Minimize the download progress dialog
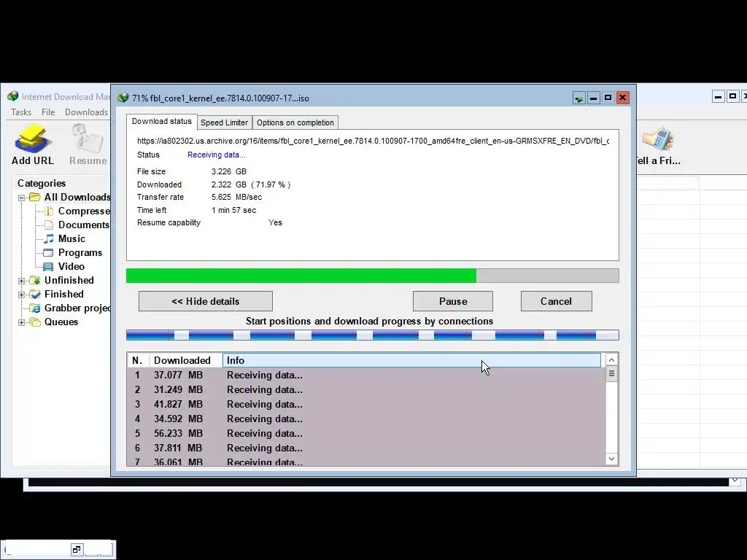This screenshot has width=747, height=560. 593,98
